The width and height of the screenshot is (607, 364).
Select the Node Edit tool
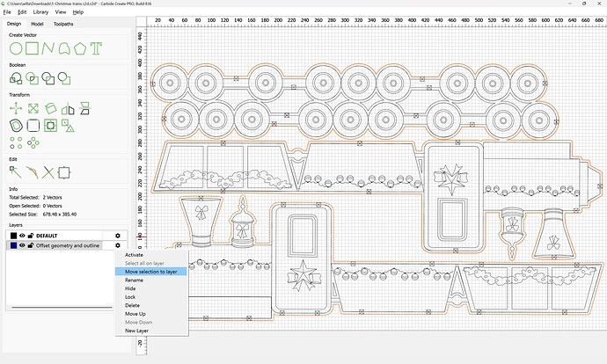[16, 172]
